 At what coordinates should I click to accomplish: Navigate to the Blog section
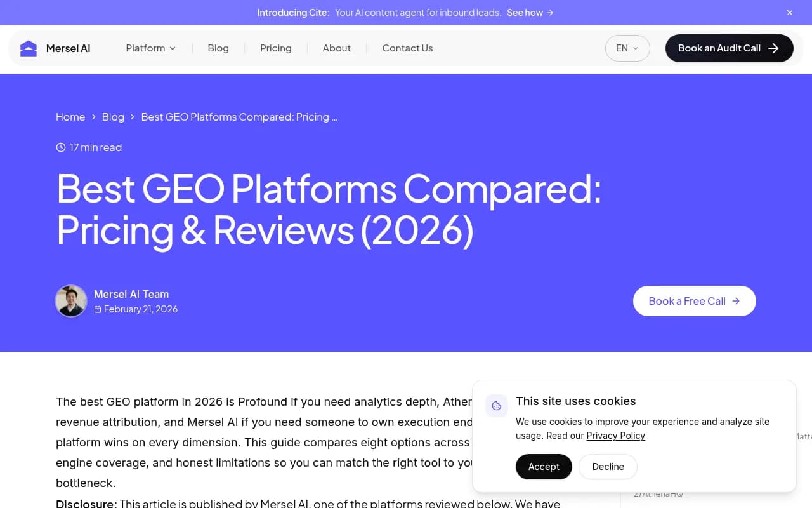218,48
